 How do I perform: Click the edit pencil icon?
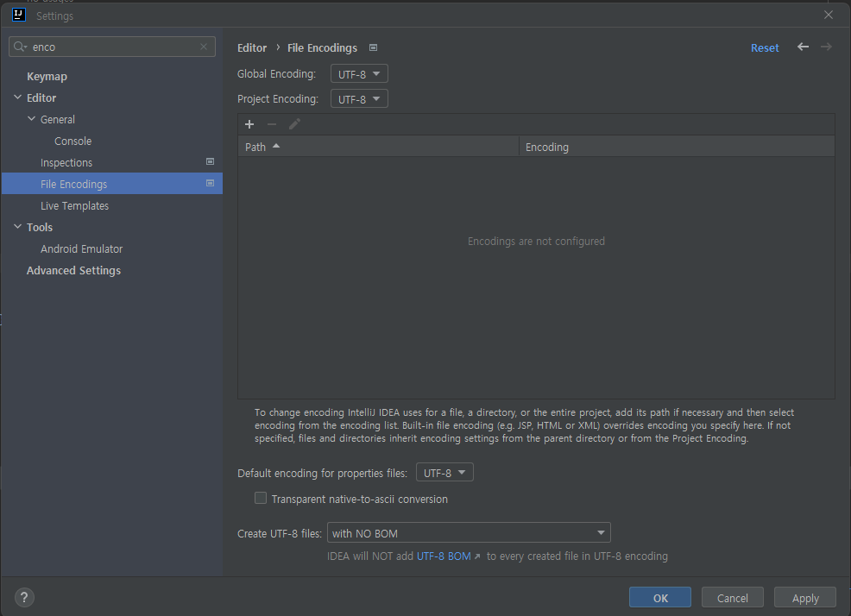click(294, 124)
